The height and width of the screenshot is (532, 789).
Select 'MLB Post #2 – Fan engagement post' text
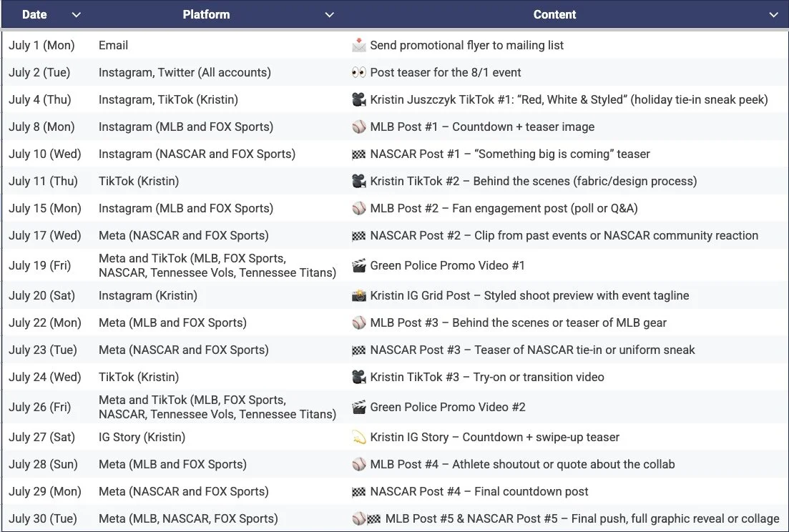[469, 208]
